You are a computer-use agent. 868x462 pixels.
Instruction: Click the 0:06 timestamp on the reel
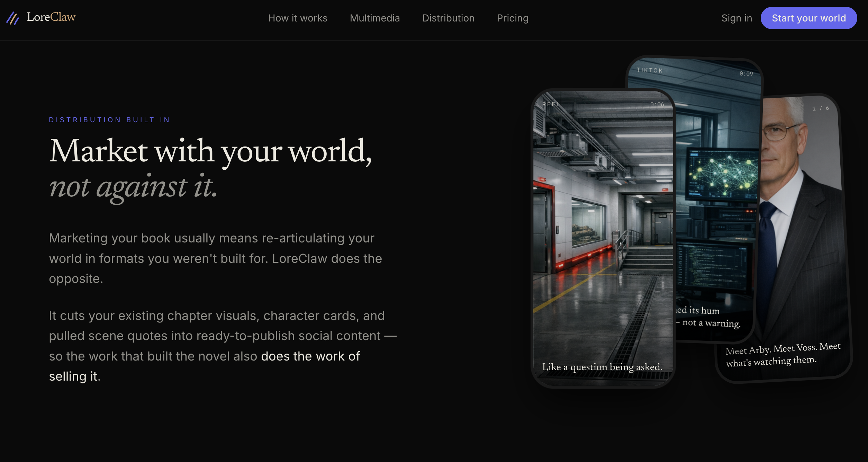pyautogui.click(x=657, y=104)
